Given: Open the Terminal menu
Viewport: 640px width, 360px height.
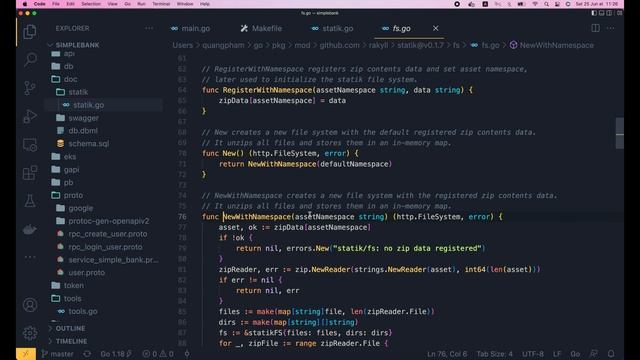Looking at the screenshot, I should (161, 4).
